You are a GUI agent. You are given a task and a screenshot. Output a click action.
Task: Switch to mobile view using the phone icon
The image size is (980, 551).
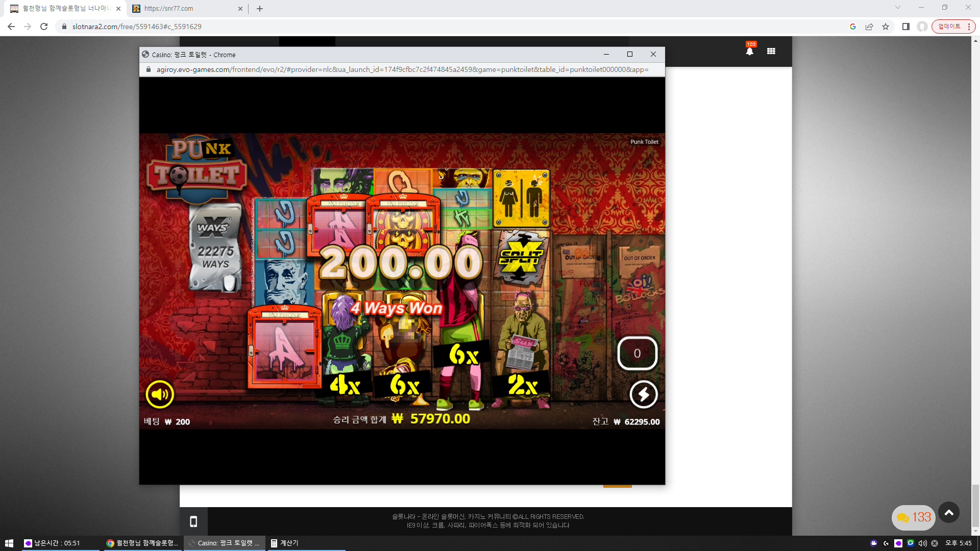(x=193, y=521)
